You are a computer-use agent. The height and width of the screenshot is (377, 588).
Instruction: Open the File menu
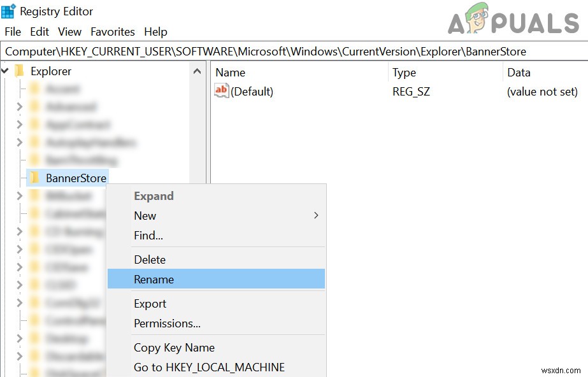[x=12, y=31]
